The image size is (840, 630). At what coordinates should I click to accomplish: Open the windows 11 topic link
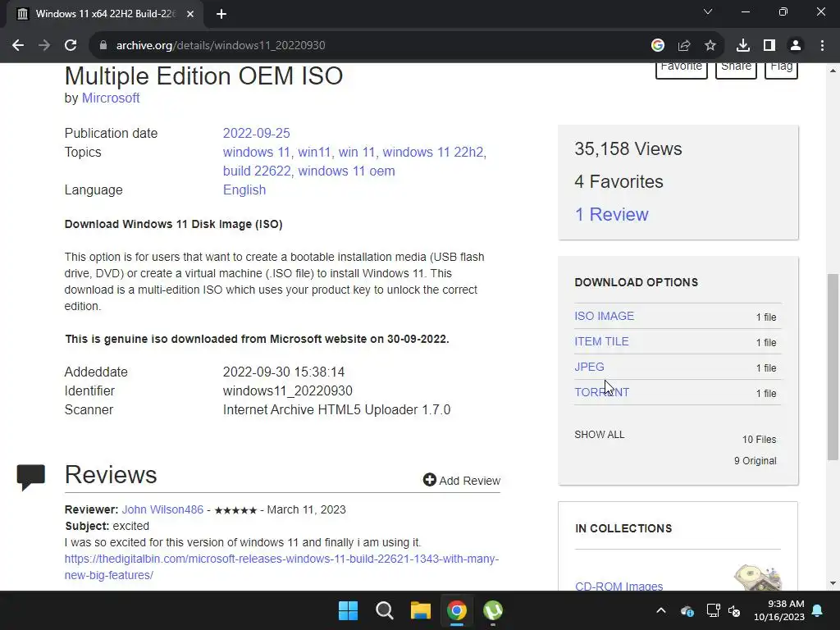[x=256, y=152]
